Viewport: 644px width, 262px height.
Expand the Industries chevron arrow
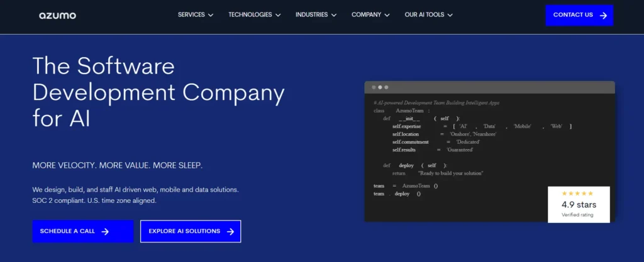[x=334, y=15]
